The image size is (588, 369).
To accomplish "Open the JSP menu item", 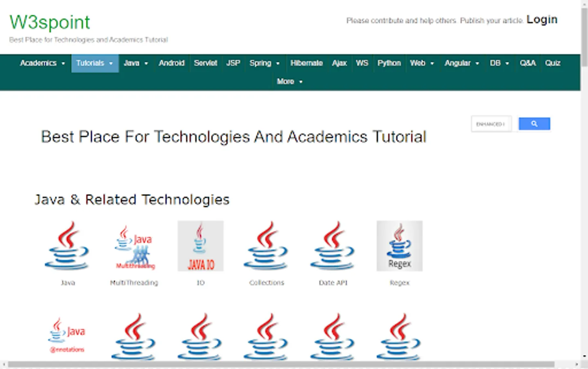I will (233, 63).
